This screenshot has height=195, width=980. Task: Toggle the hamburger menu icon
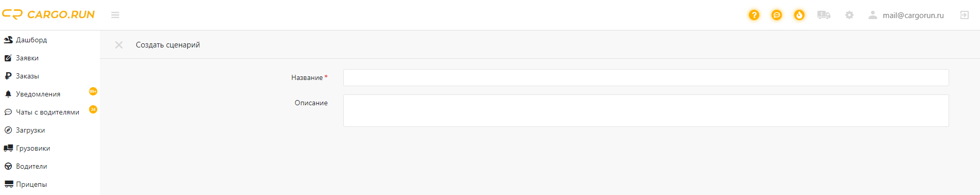click(115, 15)
